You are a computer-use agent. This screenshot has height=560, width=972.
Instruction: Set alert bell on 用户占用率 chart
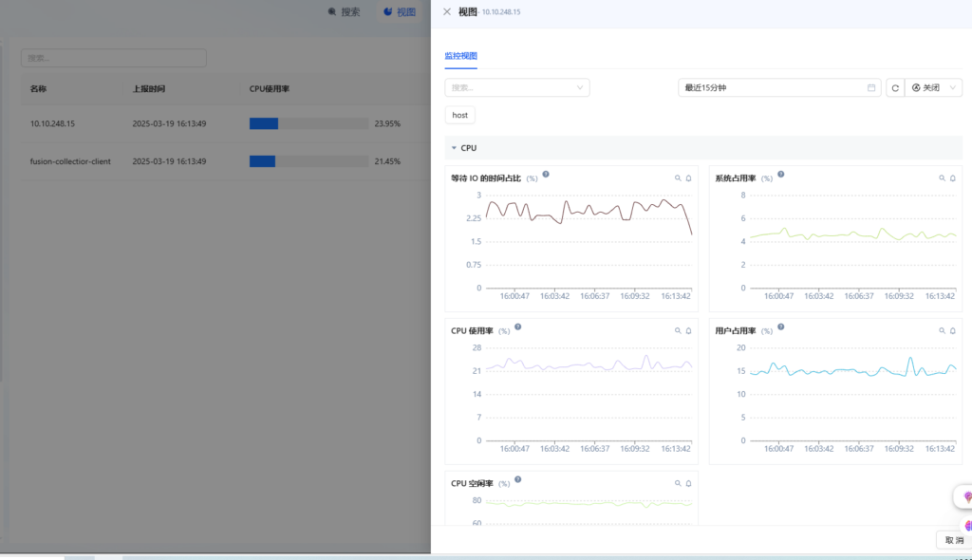[953, 330]
